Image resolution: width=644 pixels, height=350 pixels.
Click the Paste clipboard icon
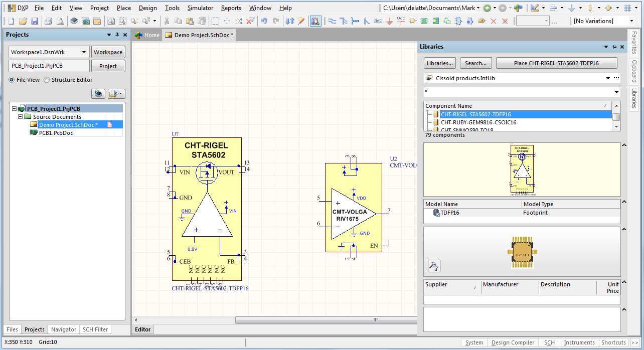pyautogui.click(x=190, y=21)
